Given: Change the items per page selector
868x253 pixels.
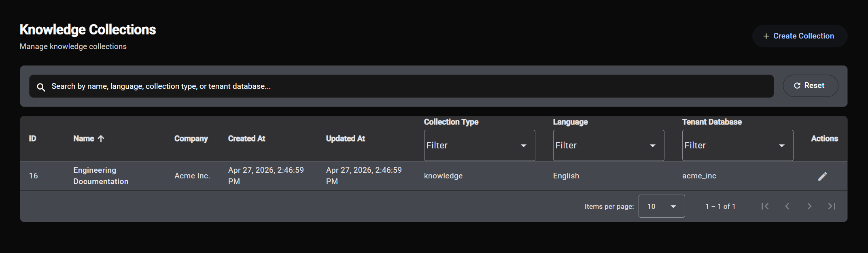Looking at the screenshot, I should point(662,206).
